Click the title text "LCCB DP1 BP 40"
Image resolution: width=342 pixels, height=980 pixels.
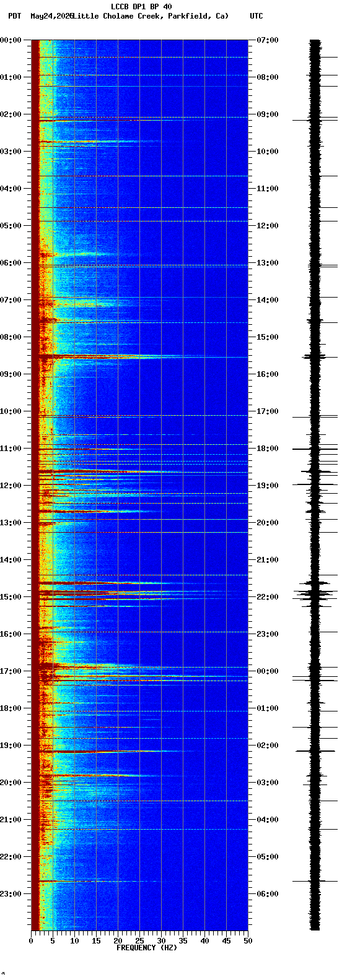141,7
